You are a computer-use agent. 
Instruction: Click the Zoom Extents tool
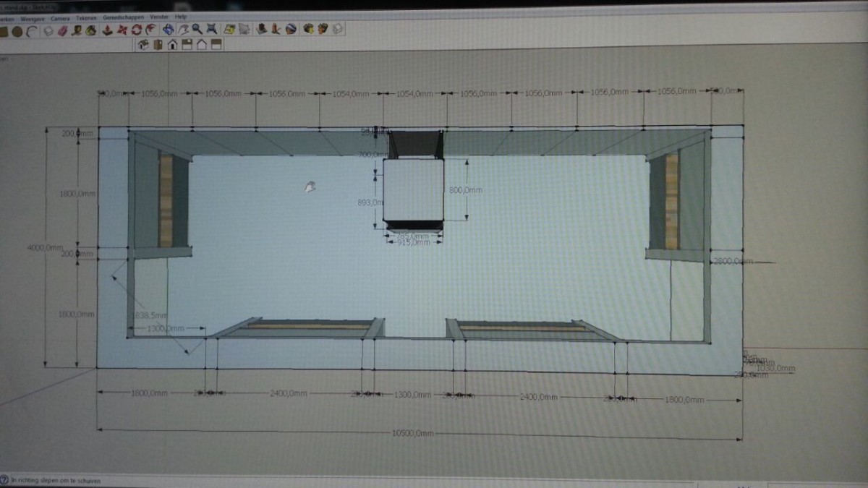click(211, 30)
